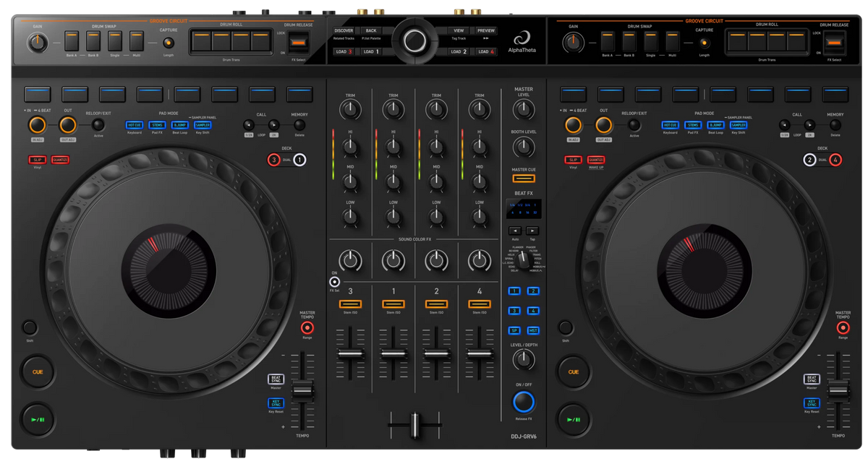Viewport: 868px width, 464px height.
Task: Click left Drum Swap Single button
Action: tap(115, 41)
